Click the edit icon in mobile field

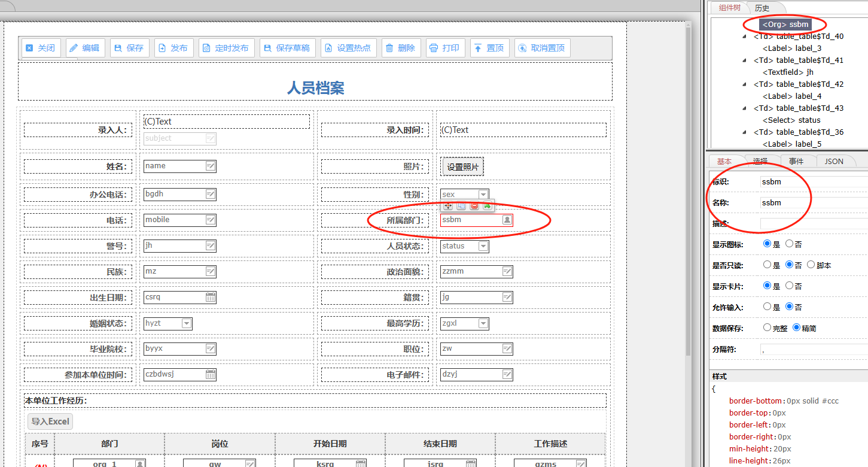pyautogui.click(x=211, y=220)
